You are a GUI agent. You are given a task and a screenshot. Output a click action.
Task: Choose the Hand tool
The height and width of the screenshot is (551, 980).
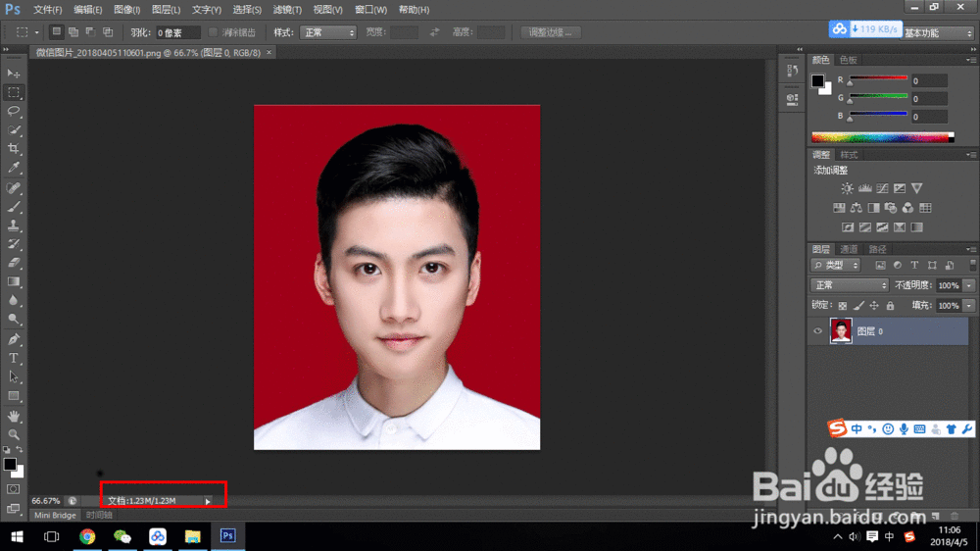pos(14,415)
